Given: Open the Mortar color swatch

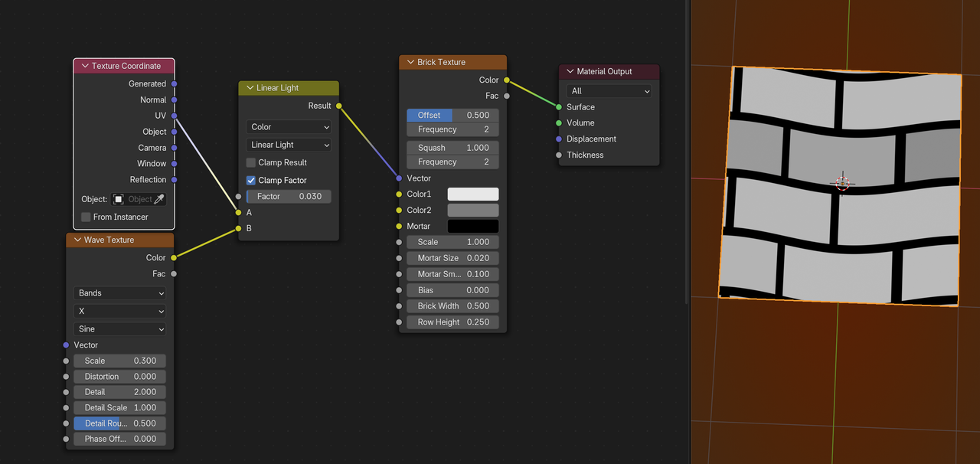Looking at the screenshot, I should coord(473,226).
